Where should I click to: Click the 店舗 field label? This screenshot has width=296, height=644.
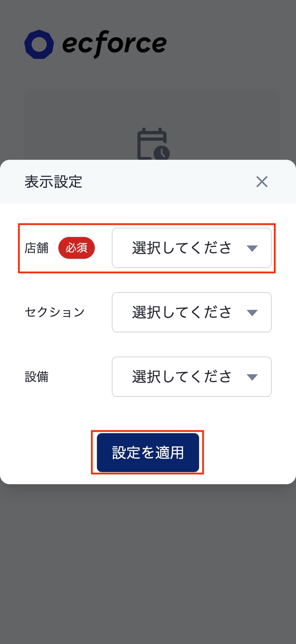(x=36, y=248)
